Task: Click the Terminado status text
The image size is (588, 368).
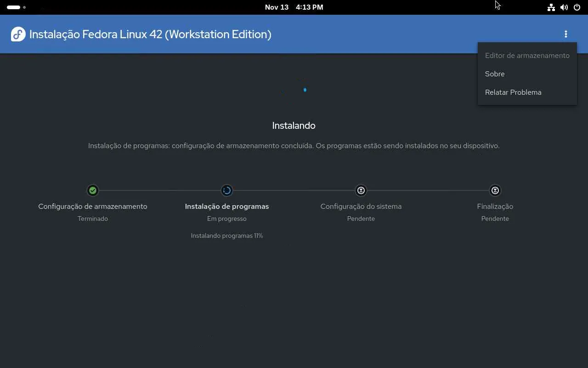Action: point(93,218)
